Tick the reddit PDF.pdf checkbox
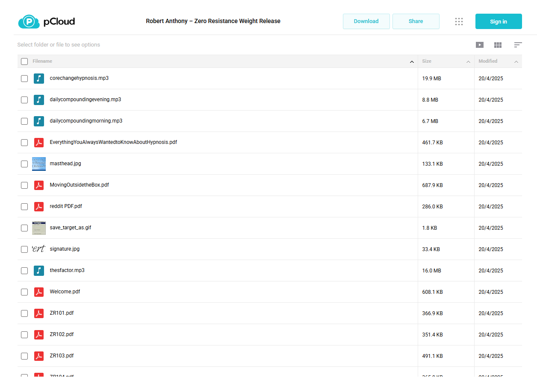 24,207
